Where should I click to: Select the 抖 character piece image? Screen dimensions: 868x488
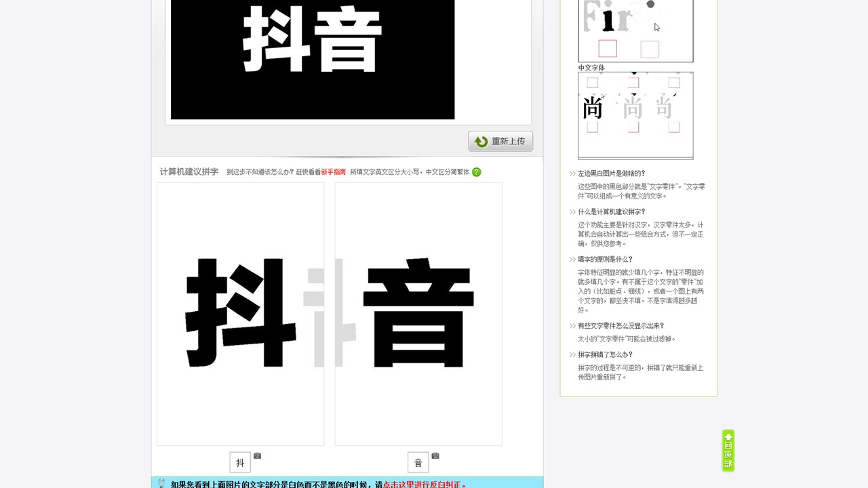241,314
